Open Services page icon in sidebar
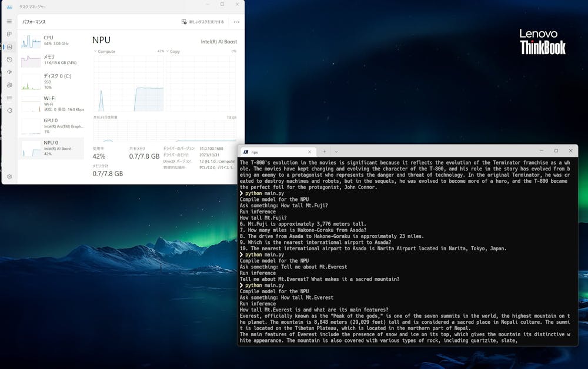 [9, 110]
